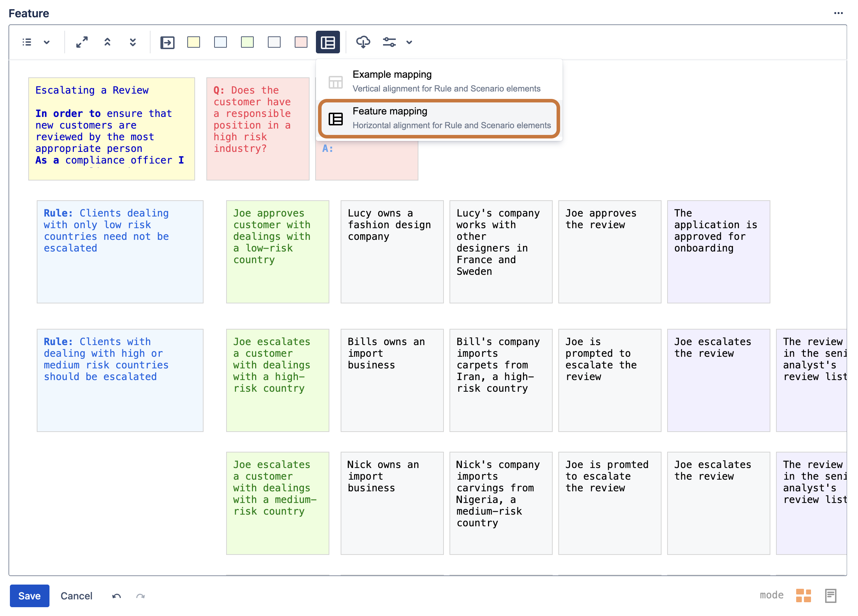Click the Cancel button

pyautogui.click(x=76, y=596)
